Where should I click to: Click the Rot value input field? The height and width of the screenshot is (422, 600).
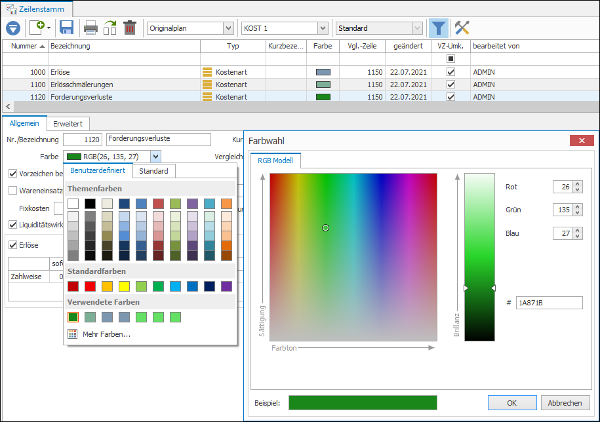pyautogui.click(x=563, y=187)
